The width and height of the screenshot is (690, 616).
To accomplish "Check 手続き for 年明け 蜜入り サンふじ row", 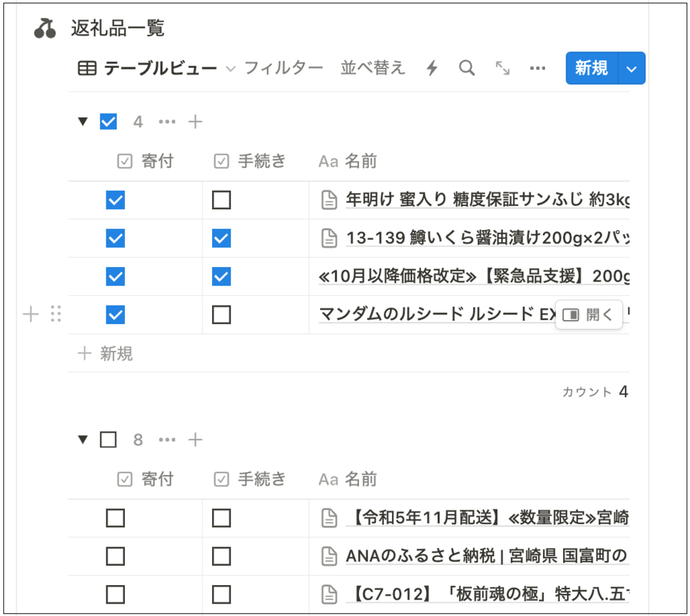I will 221,201.
